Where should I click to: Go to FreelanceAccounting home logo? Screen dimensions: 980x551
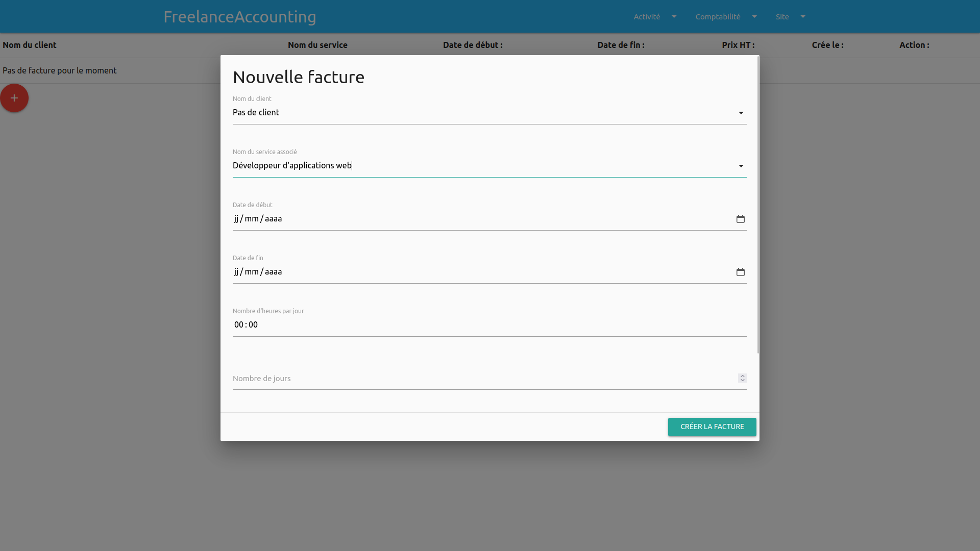pyautogui.click(x=240, y=17)
